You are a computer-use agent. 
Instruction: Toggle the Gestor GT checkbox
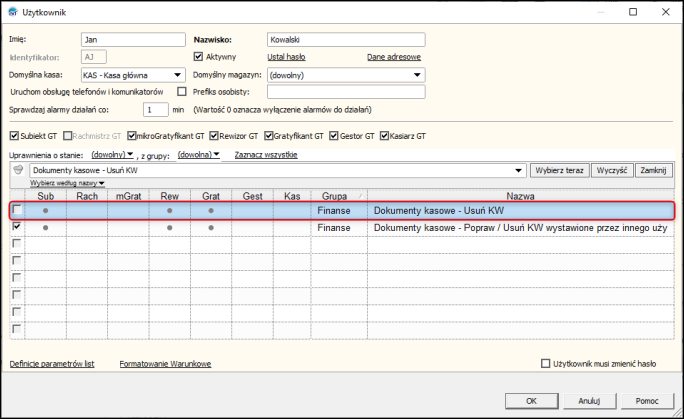click(x=334, y=136)
